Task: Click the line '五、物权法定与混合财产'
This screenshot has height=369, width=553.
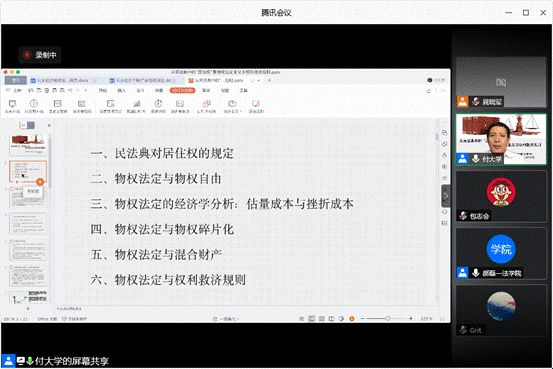Action: (x=156, y=255)
